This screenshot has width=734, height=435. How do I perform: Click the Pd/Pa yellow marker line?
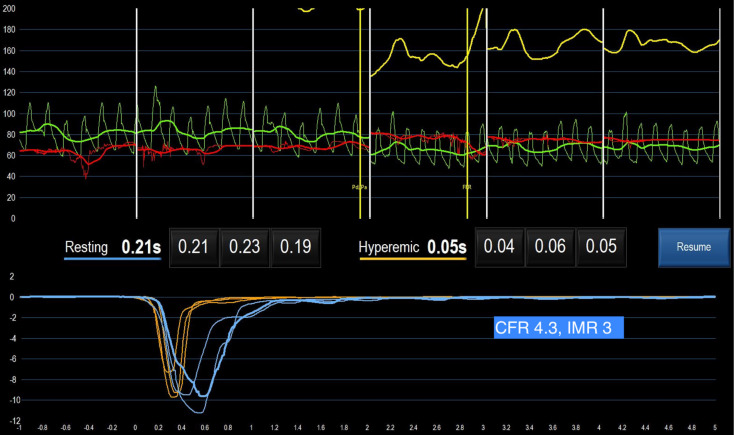point(360,113)
